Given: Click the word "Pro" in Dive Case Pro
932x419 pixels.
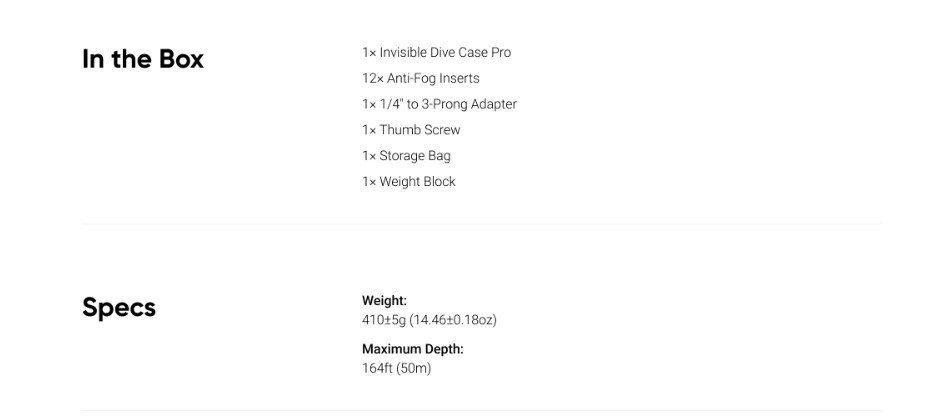Looking at the screenshot, I should point(500,53).
